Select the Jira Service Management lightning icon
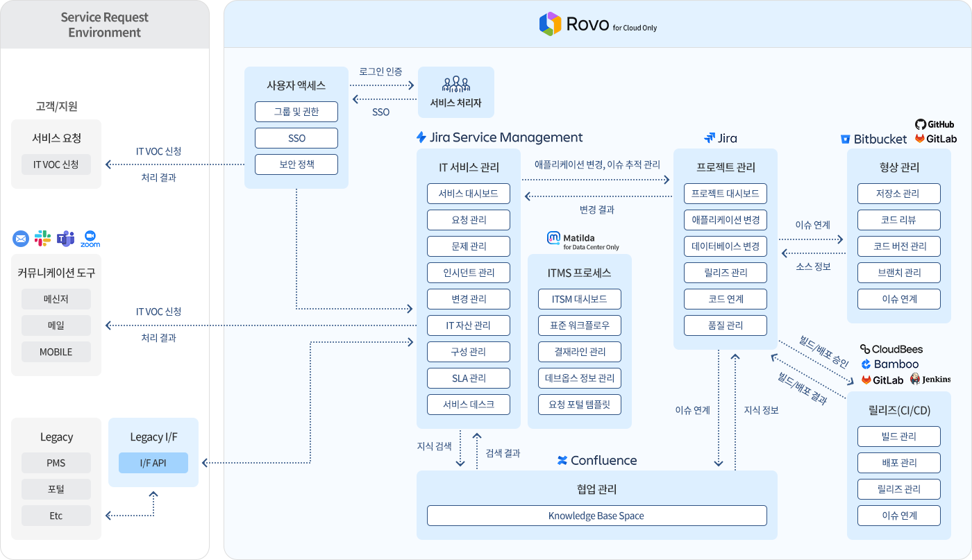Viewport: 972px width, 560px height. [420, 137]
